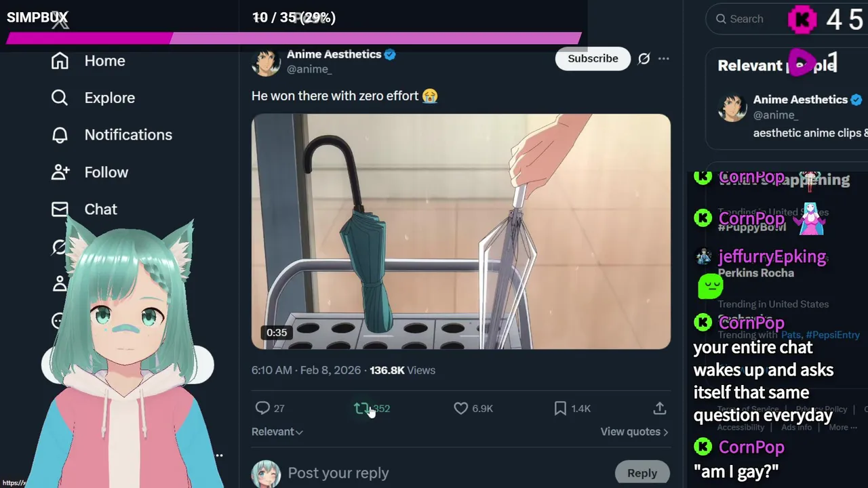The width and height of the screenshot is (868, 488).
Task: Play the umbrella anime video
Action: pyautogui.click(x=461, y=232)
